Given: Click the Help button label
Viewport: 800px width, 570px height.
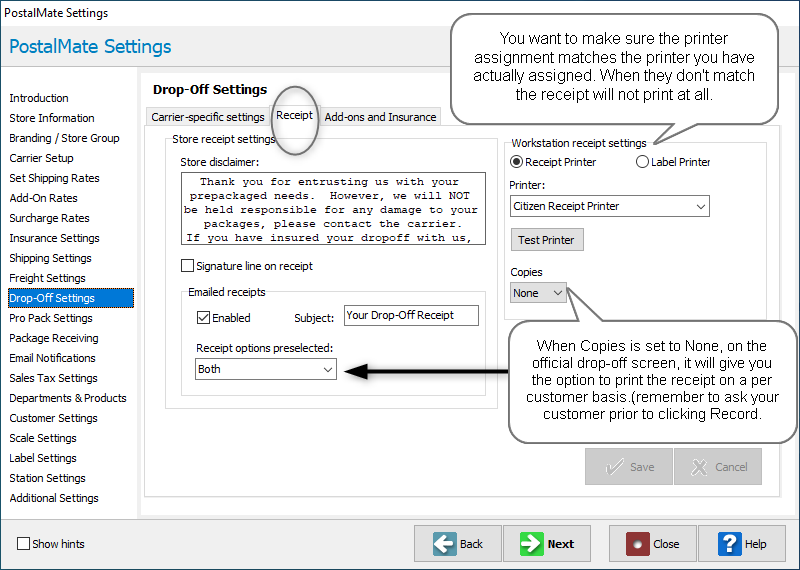Looking at the screenshot, I should pos(755,544).
